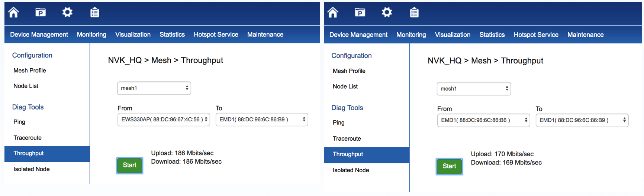This screenshot has width=644, height=196.
Task: Expand the To dropdown in the right panel
Action: pos(582,120)
